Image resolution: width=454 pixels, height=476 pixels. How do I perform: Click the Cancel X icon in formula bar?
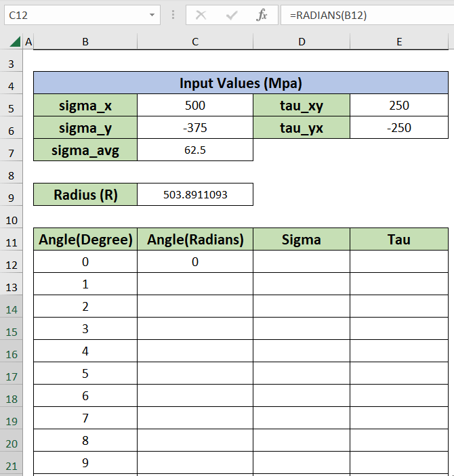pyautogui.click(x=201, y=15)
